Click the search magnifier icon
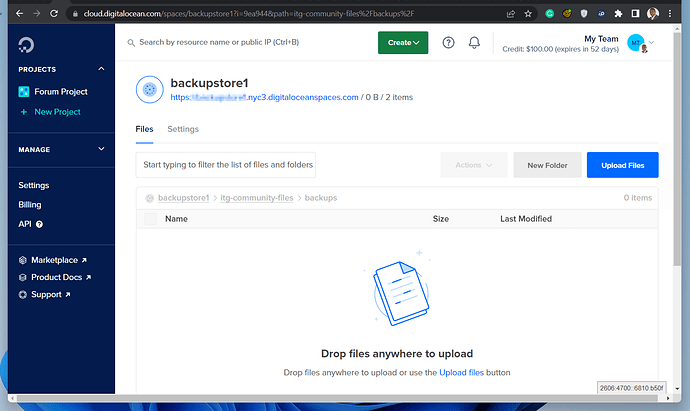Viewport: 690px width, 411px height. click(131, 43)
